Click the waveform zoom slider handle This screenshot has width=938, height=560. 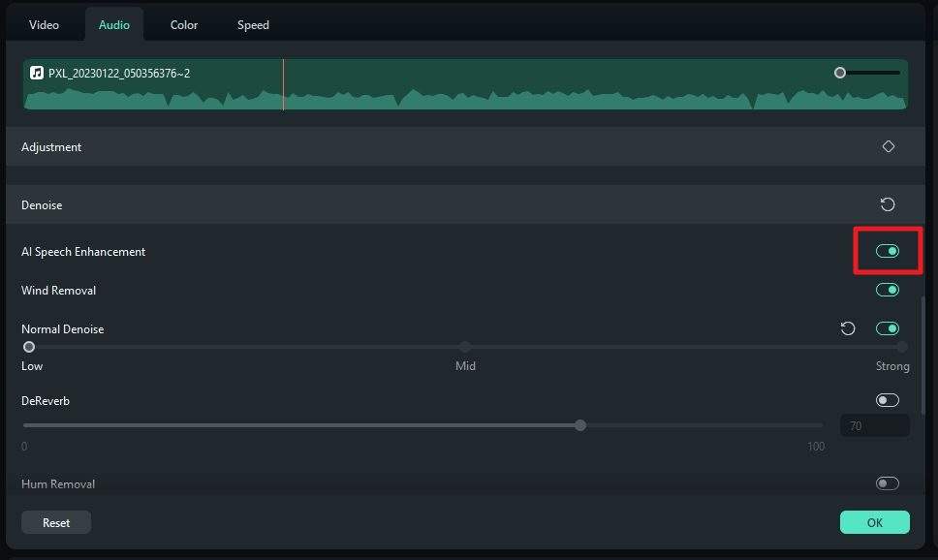tap(840, 73)
